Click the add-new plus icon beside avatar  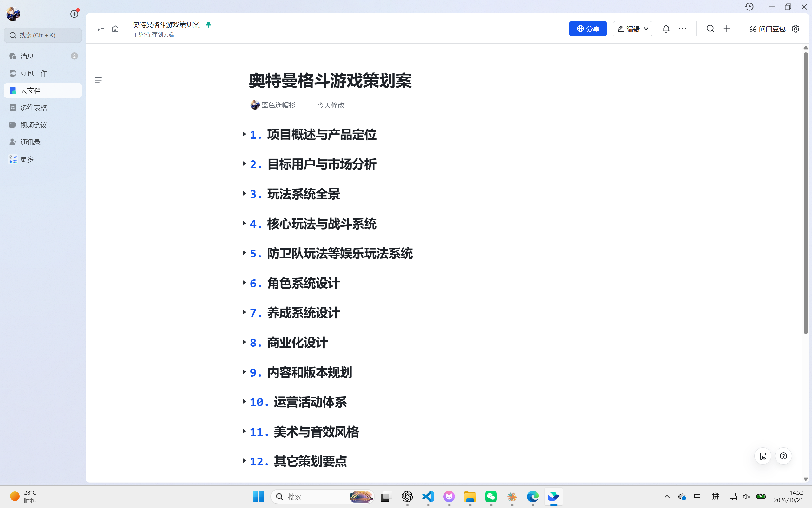tap(74, 14)
